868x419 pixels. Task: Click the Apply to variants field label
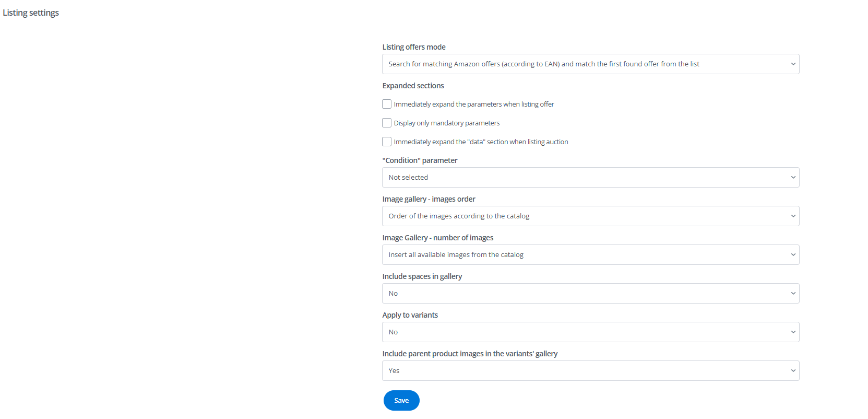[410, 315]
